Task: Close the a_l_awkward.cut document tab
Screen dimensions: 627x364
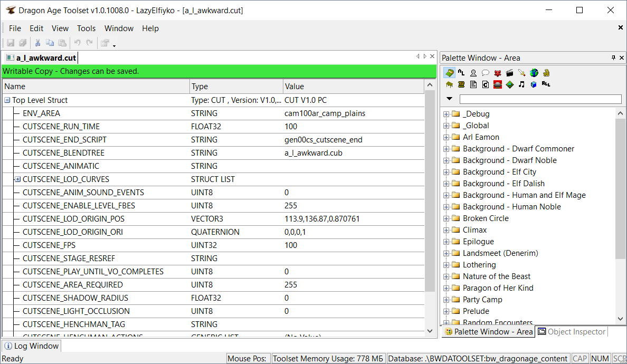Action: click(432, 56)
